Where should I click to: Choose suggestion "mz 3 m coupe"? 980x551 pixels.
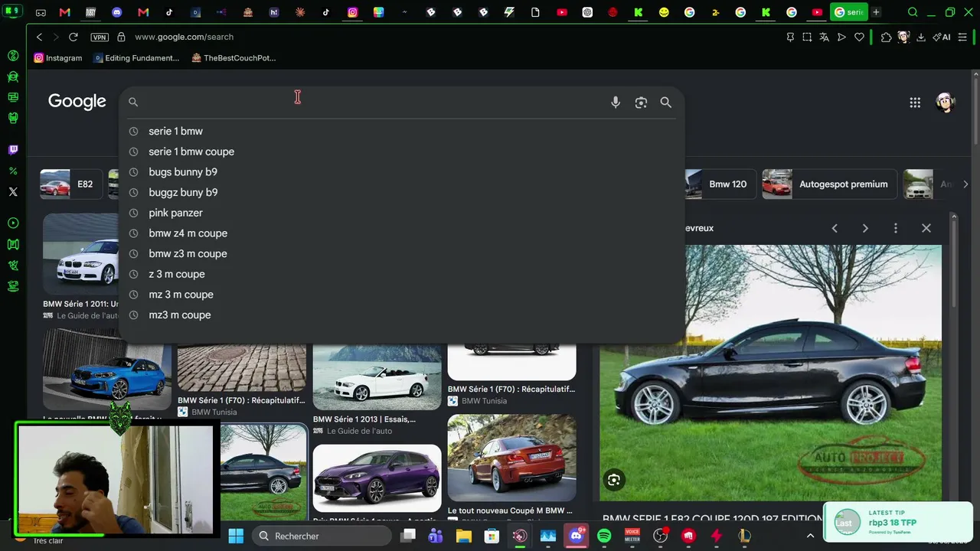401,295
